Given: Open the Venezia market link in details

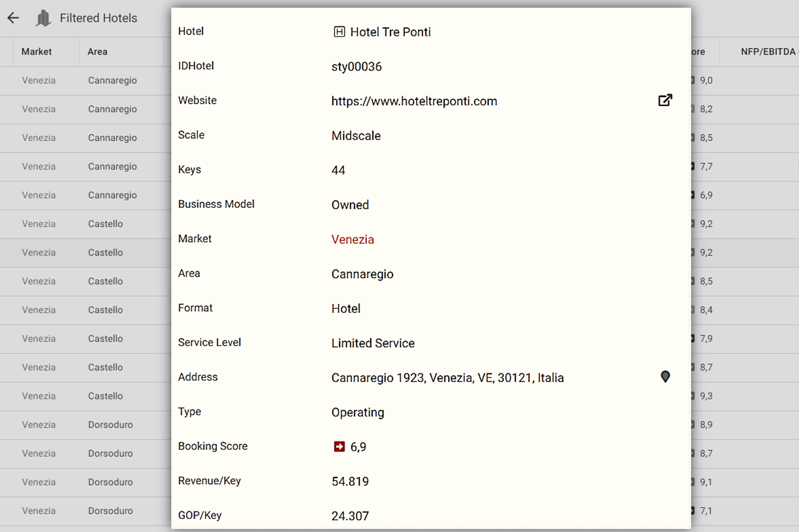Looking at the screenshot, I should coord(353,239).
